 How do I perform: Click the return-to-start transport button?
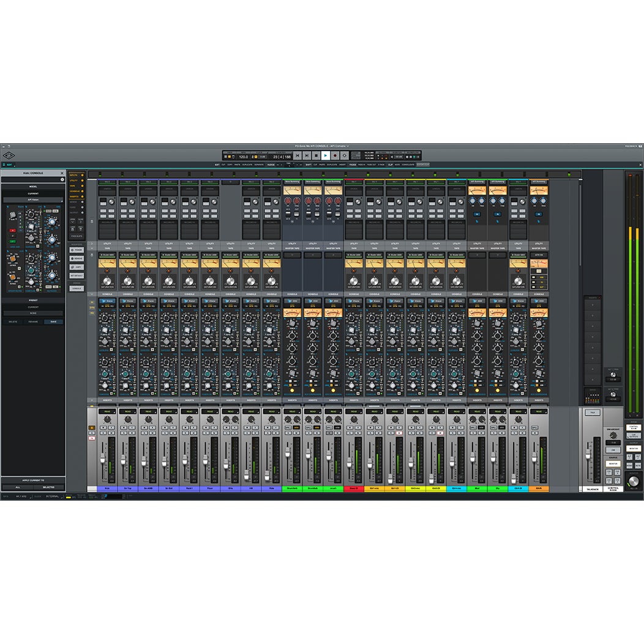[x=298, y=155]
